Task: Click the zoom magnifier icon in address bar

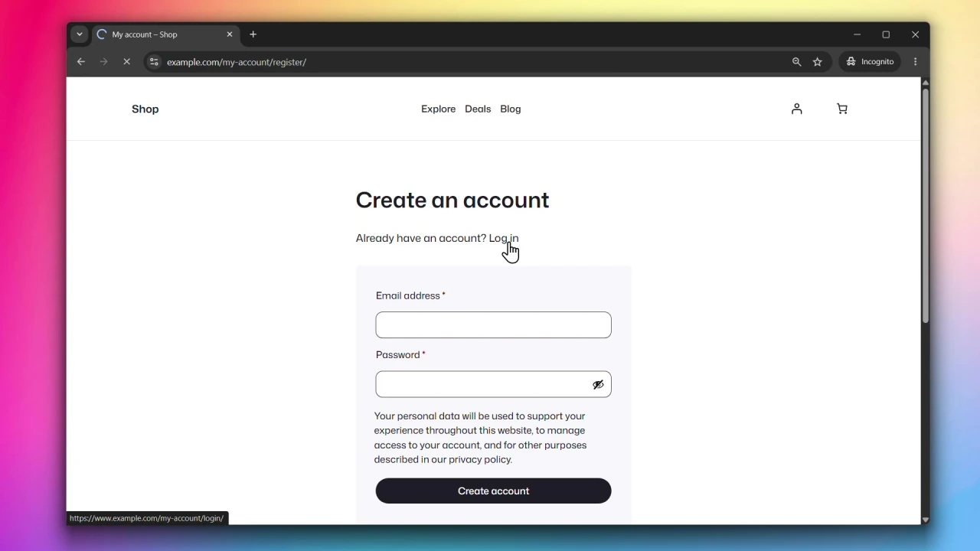Action: coord(796,62)
